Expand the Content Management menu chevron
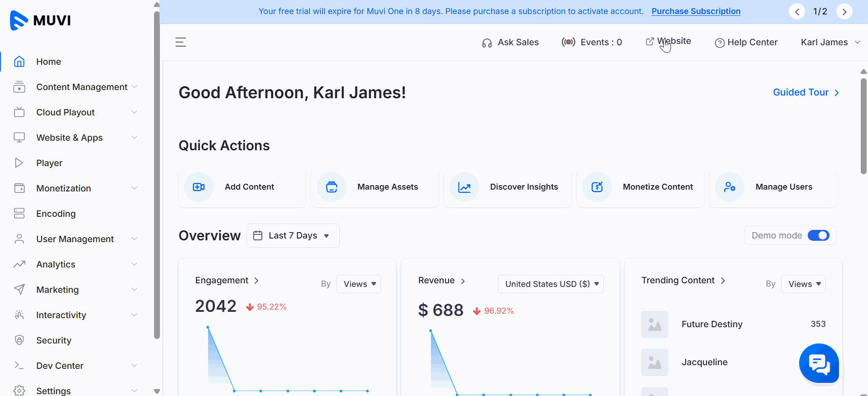Viewport: 868px width, 396px height. pyautogui.click(x=134, y=87)
